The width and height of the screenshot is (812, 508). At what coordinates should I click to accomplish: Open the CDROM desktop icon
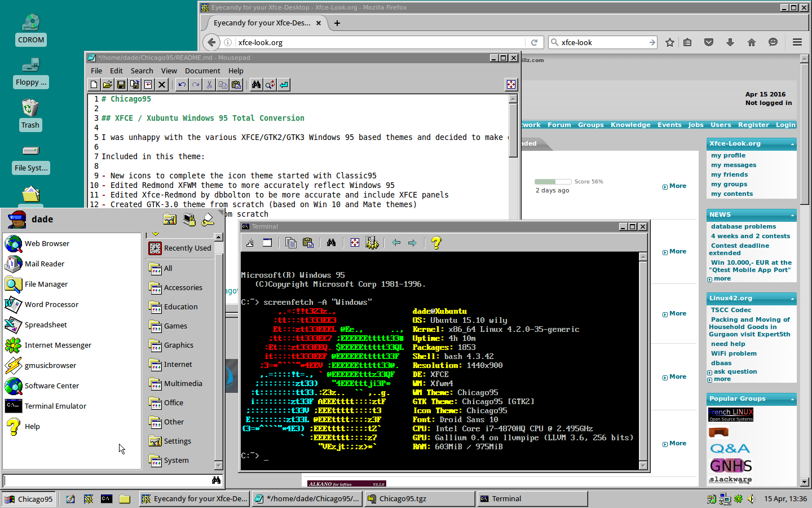click(x=31, y=29)
